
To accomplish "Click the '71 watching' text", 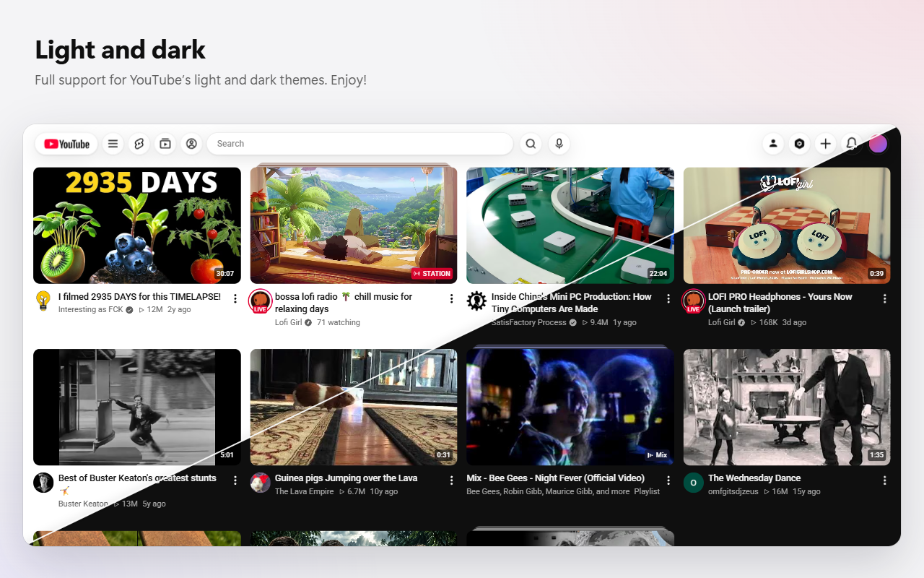I will pyautogui.click(x=339, y=322).
